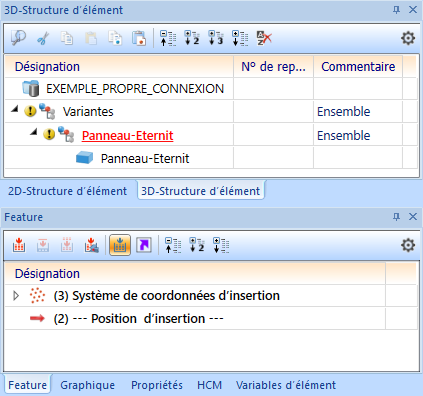Expand Système de coordonnées d'insertion feature

[16, 296]
